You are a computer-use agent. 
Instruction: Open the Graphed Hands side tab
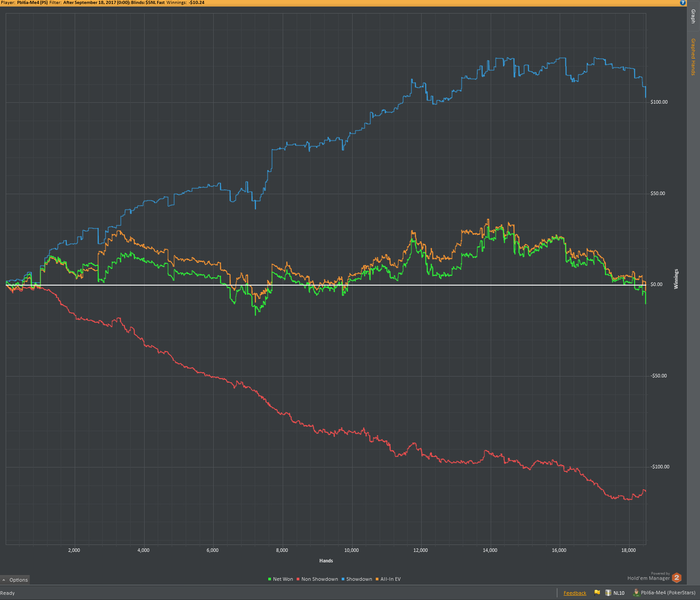[x=693, y=57]
